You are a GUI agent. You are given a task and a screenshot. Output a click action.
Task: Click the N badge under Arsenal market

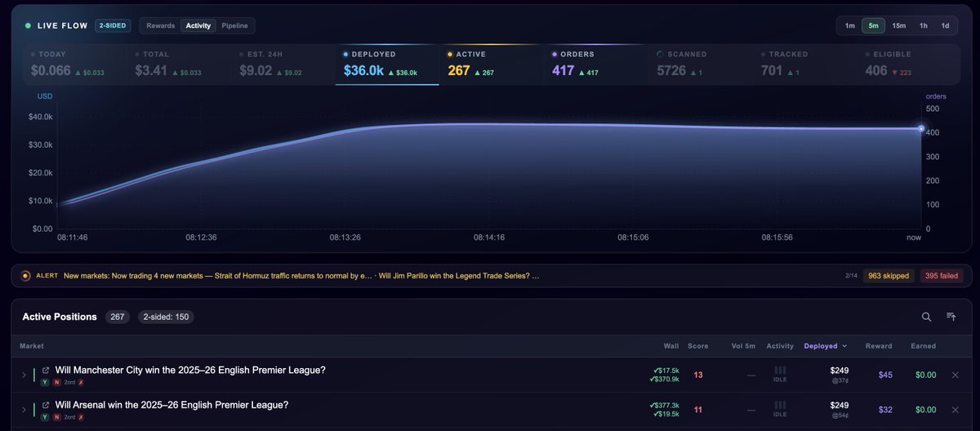coord(57,416)
